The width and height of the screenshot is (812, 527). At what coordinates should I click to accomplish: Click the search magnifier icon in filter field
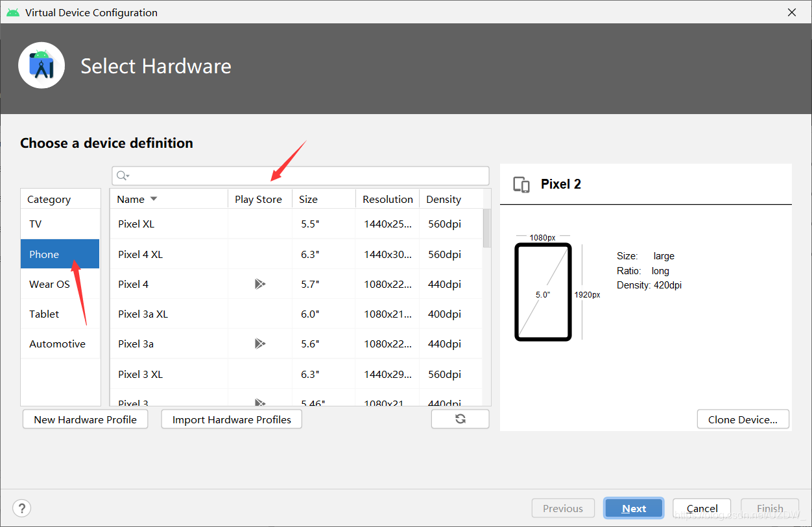122,176
